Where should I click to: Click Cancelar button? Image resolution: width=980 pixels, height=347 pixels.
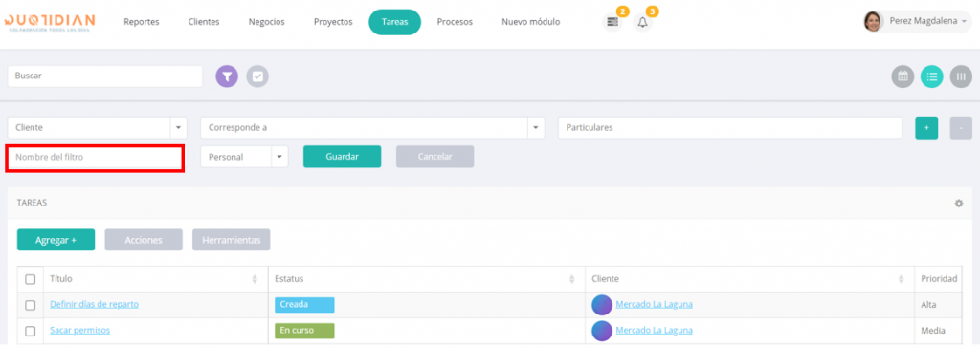tap(435, 157)
